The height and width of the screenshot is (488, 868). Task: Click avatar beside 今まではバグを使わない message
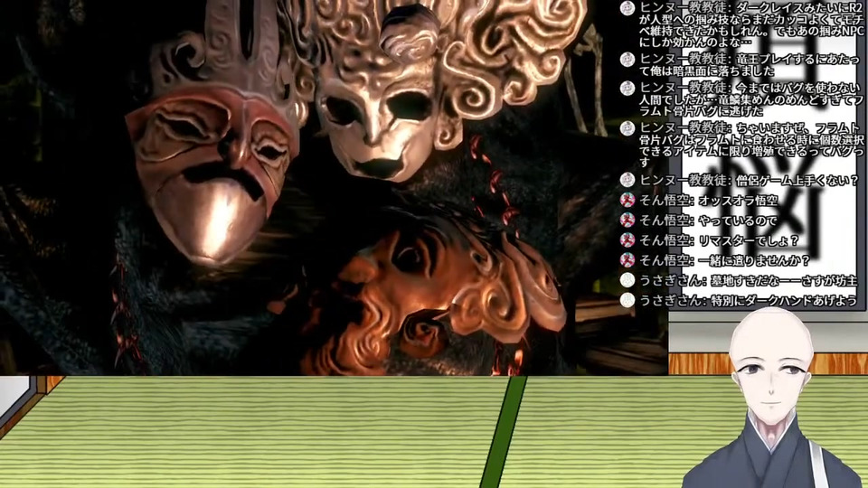point(627,89)
